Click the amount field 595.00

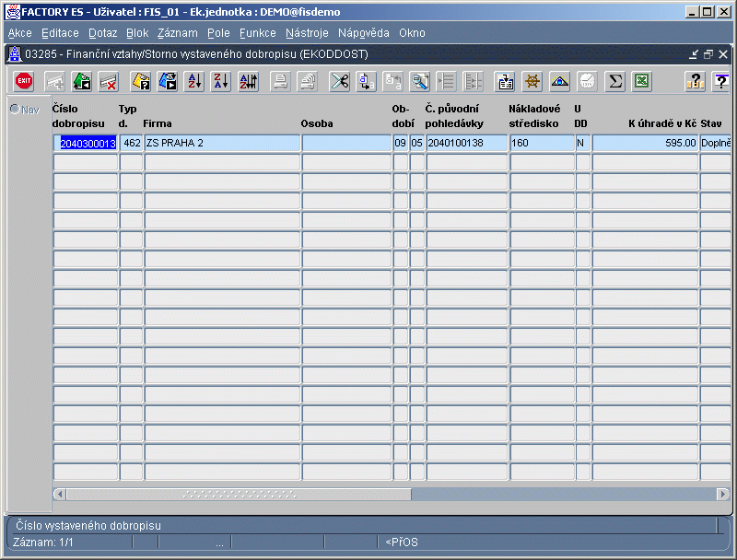[646, 143]
